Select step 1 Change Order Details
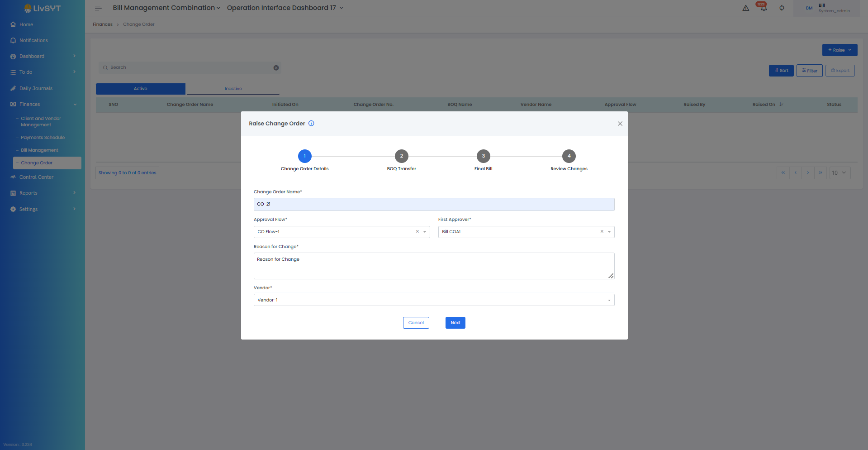Screen dimensions: 868x450 point(305,156)
